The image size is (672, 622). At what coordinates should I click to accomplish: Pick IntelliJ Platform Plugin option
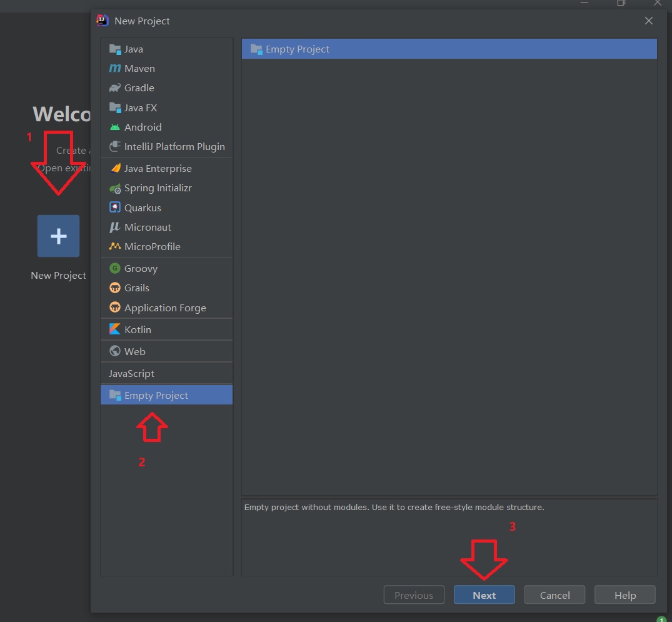[x=174, y=147]
